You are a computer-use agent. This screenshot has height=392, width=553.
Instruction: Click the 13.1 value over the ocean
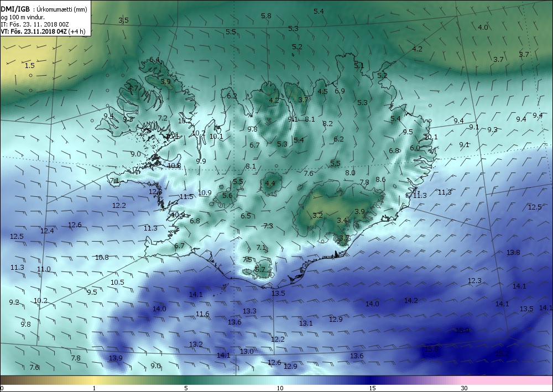coord(306,323)
